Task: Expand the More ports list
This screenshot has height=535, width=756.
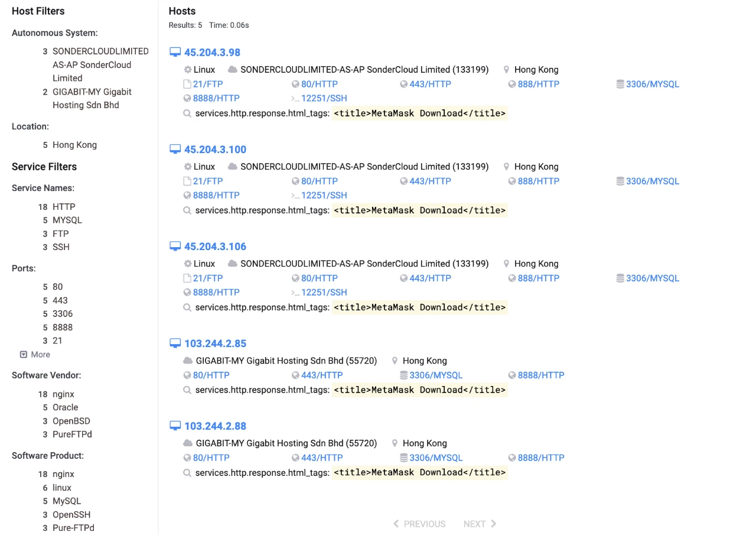Action: [x=35, y=355]
